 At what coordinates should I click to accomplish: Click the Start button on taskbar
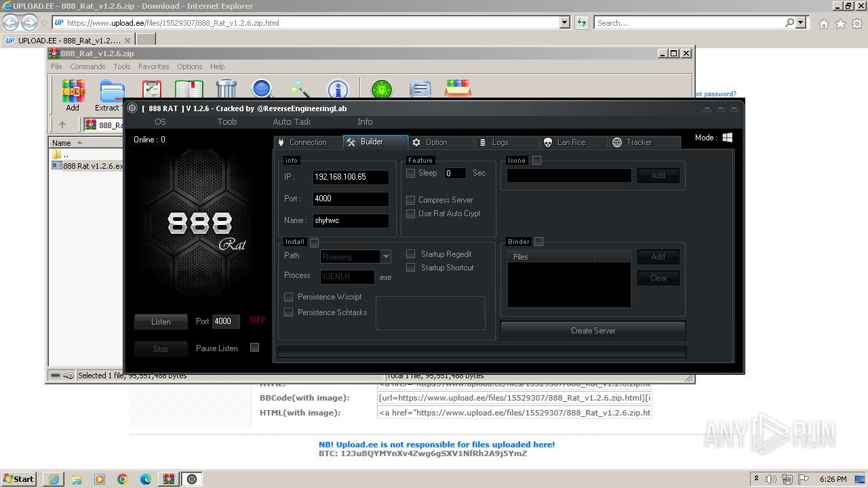coord(19,479)
